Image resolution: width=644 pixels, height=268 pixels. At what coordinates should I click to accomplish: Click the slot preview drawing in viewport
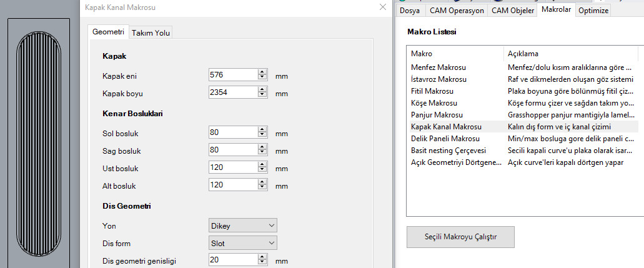[x=39, y=142]
